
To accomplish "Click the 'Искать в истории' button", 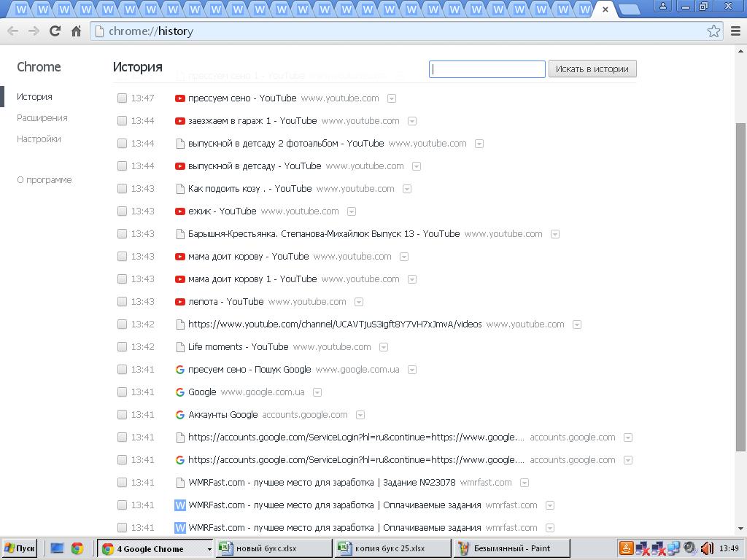I will pyautogui.click(x=592, y=69).
